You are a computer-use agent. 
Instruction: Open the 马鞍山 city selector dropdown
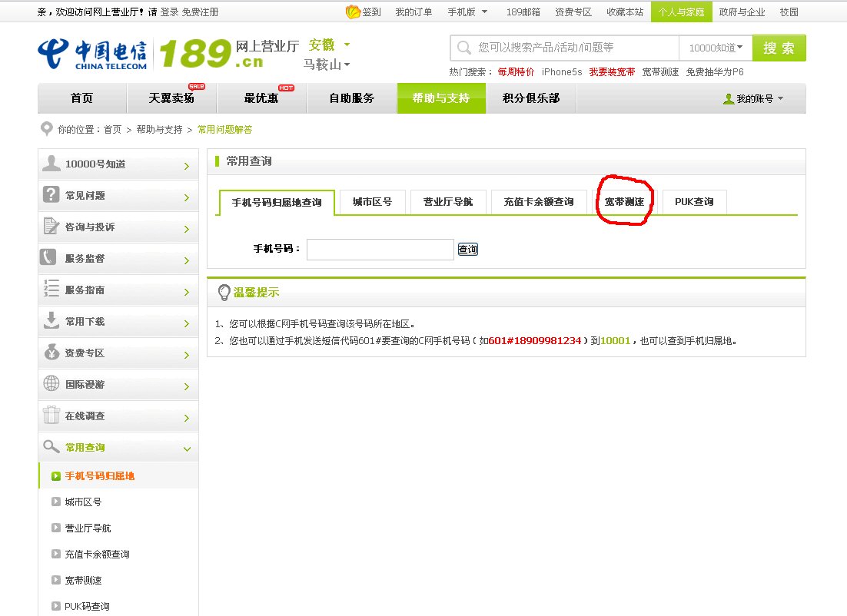pyautogui.click(x=326, y=65)
